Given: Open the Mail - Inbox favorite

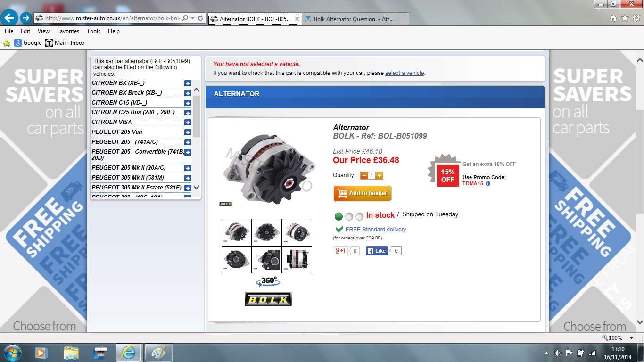Looking at the screenshot, I should (x=65, y=43).
